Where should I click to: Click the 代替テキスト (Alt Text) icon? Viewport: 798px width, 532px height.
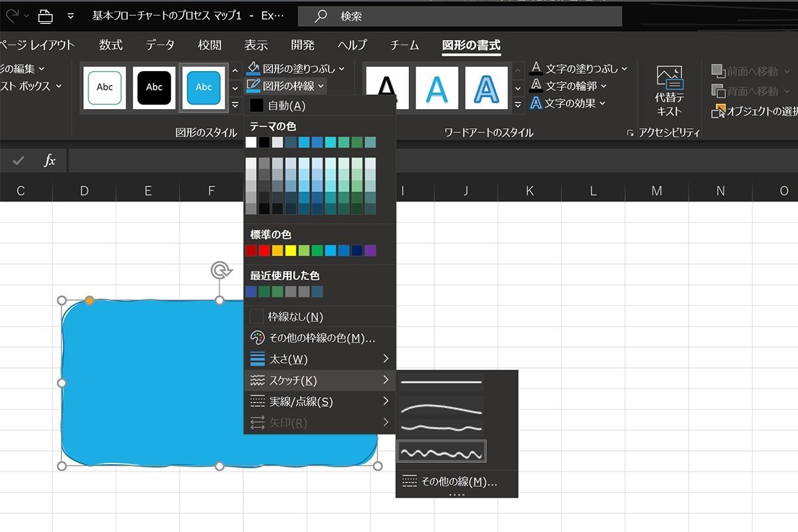coord(669,79)
